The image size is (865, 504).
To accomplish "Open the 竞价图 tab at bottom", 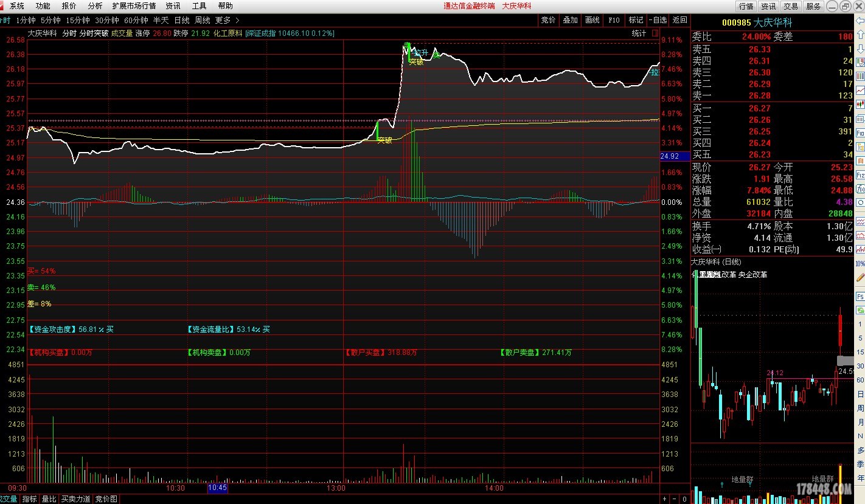I will click(x=106, y=499).
